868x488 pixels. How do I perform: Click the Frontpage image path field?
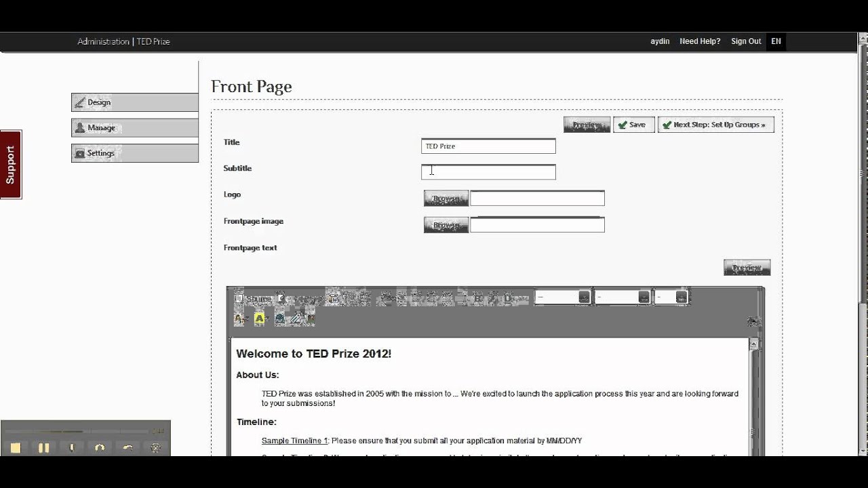tap(537, 225)
